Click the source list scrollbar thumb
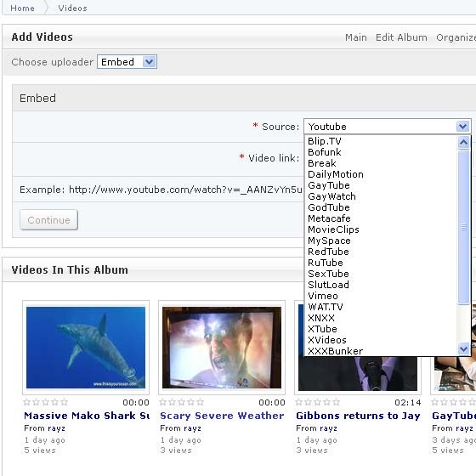 tap(463, 227)
